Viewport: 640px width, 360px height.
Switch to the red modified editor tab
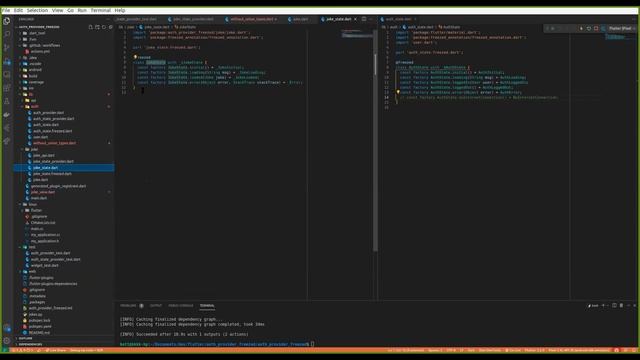point(251,19)
